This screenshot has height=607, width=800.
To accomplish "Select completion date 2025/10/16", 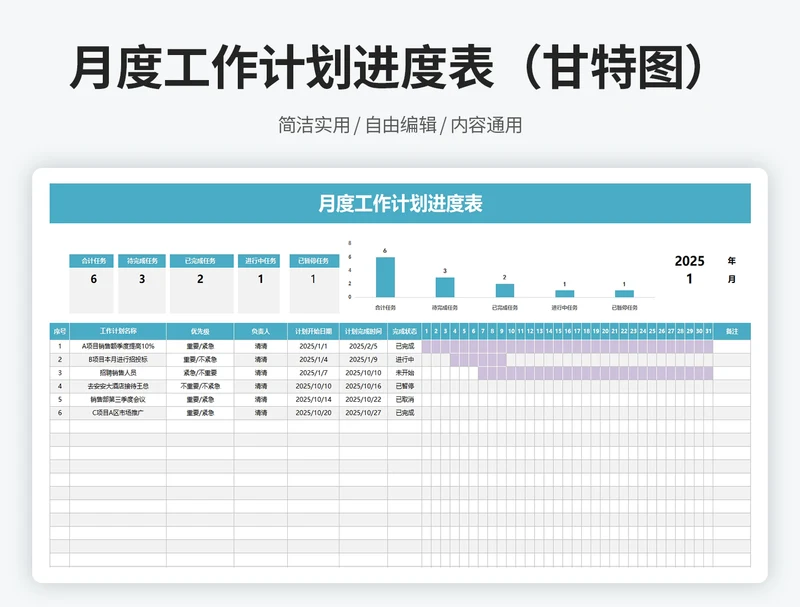I will pos(363,386).
